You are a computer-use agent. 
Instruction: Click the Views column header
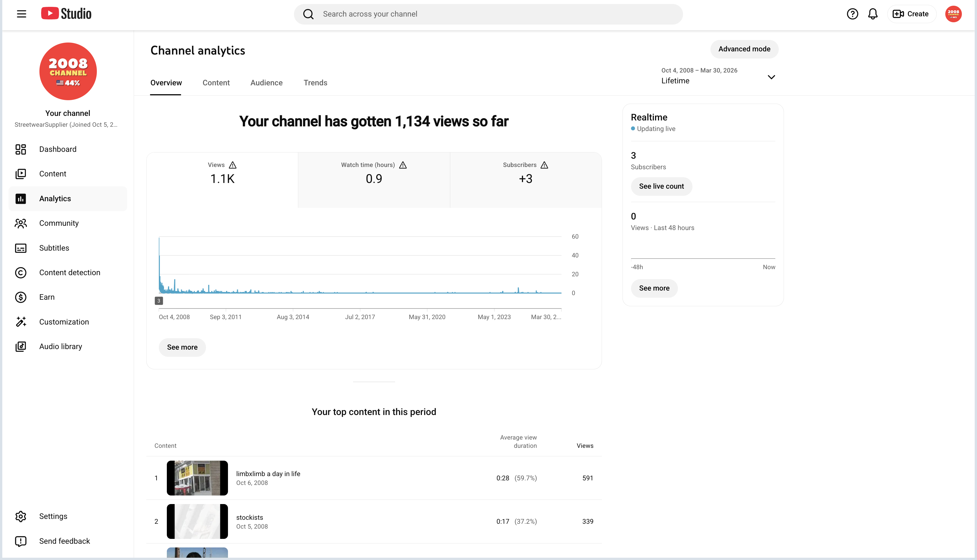click(x=585, y=446)
